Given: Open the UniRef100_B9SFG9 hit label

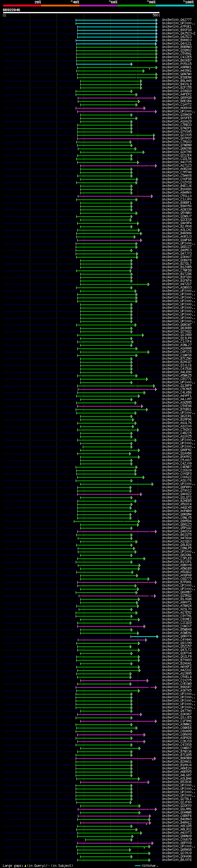Looking at the screenshot, I should click(x=177, y=30).
